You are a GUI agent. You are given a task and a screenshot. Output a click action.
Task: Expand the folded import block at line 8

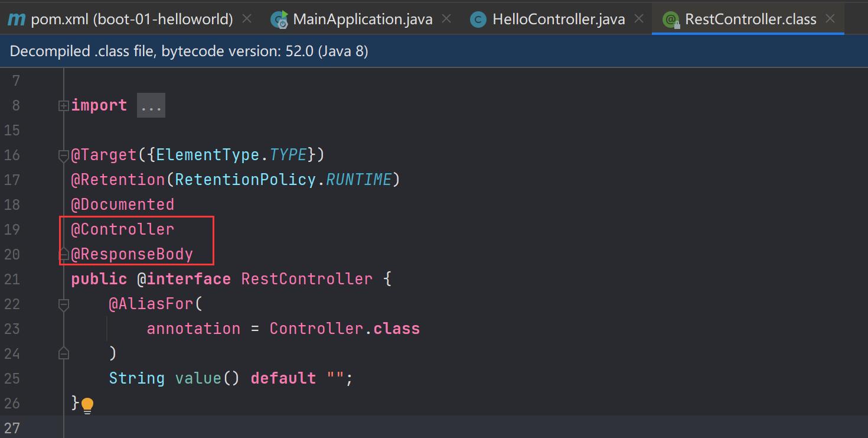(x=63, y=106)
